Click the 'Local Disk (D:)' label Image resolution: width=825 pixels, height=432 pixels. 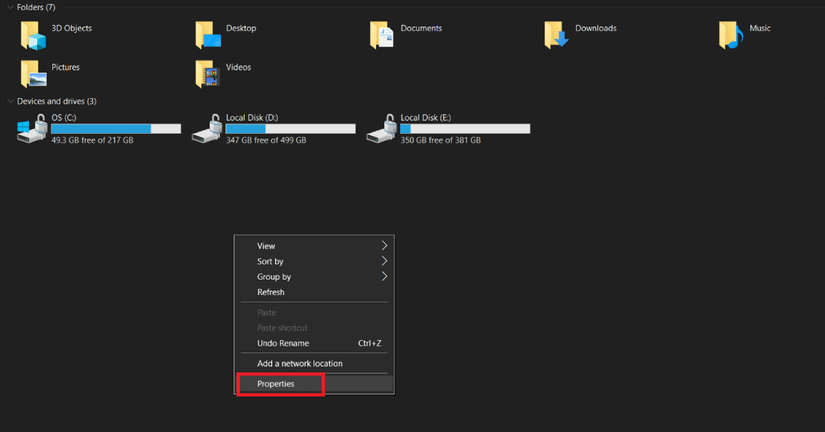[252, 117]
